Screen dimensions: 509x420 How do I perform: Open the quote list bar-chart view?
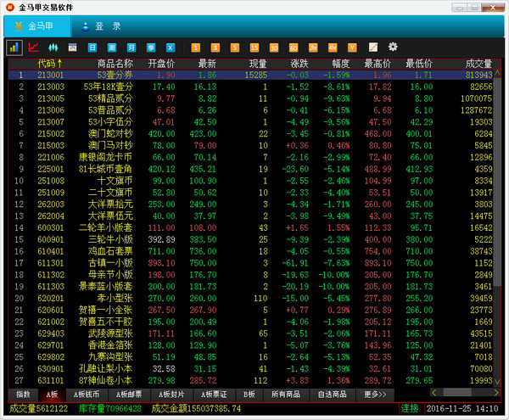click(14, 48)
